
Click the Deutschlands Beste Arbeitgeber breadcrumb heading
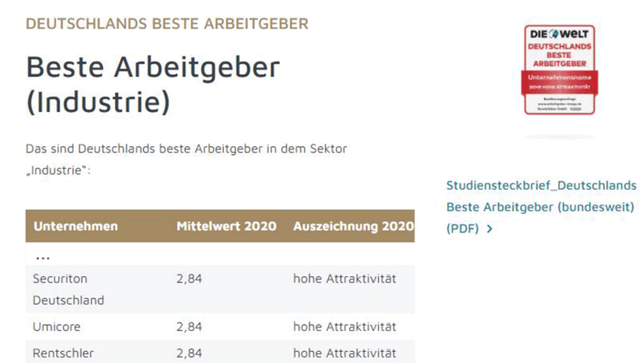(167, 24)
